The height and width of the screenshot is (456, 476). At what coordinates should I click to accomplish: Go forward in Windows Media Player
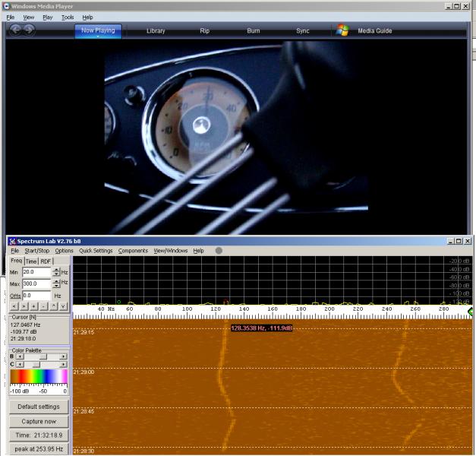pos(29,30)
